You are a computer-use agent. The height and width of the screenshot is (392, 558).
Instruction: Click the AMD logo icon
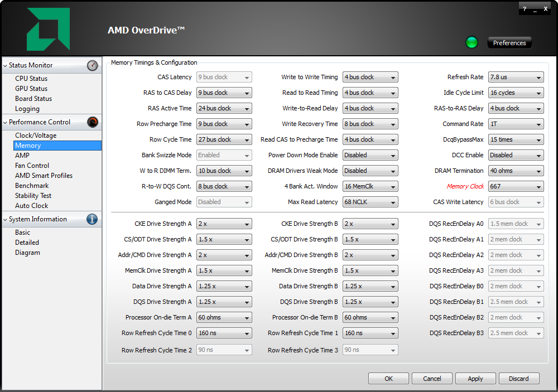(x=49, y=29)
